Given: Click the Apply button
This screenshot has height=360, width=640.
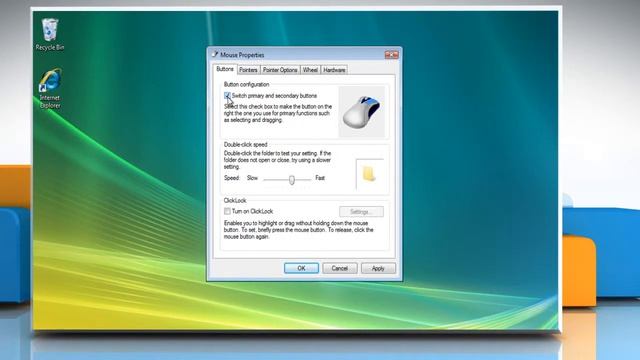Looking at the screenshot, I should (378, 268).
